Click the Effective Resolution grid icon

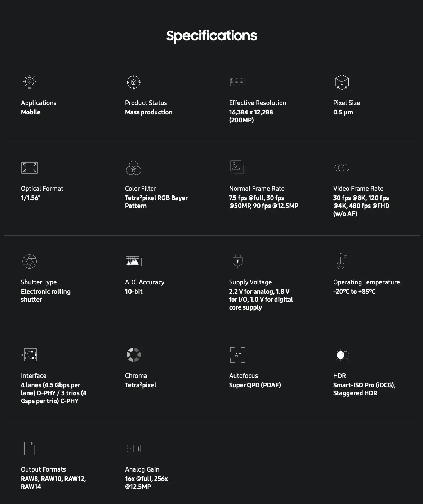click(x=237, y=82)
